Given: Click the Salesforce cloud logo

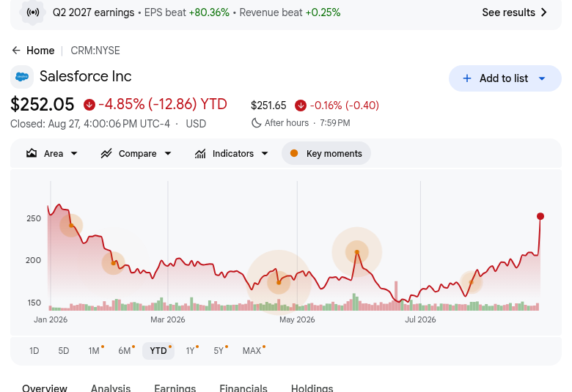Looking at the screenshot, I should pos(22,77).
